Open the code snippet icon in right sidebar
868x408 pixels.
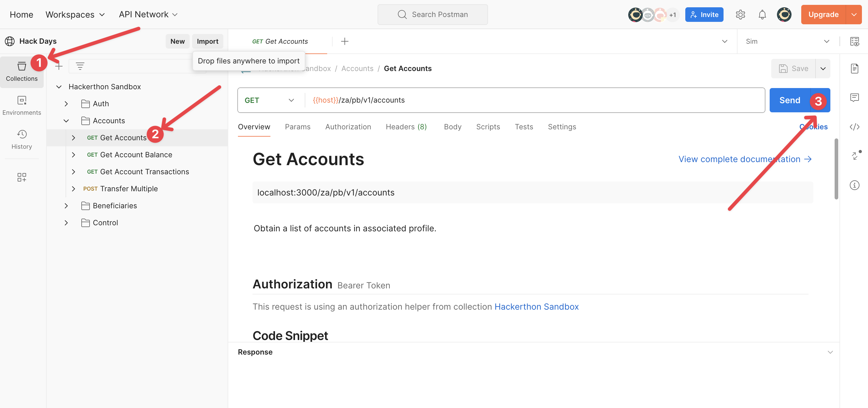[x=854, y=127]
